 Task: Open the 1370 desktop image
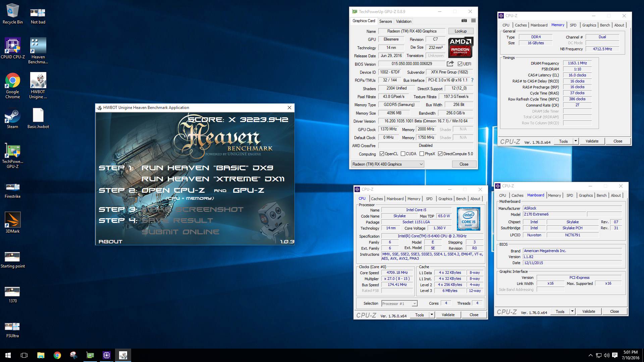pos(13,295)
